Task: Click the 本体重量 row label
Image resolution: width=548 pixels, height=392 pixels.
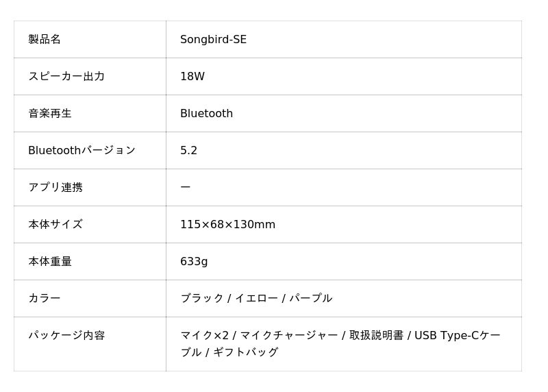Action: coord(50,262)
